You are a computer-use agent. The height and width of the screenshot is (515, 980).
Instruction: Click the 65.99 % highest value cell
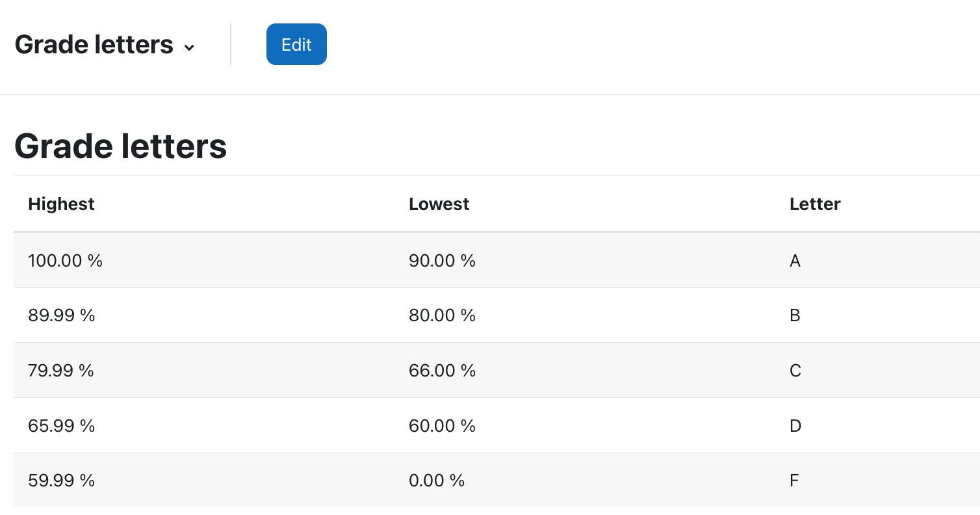[62, 426]
